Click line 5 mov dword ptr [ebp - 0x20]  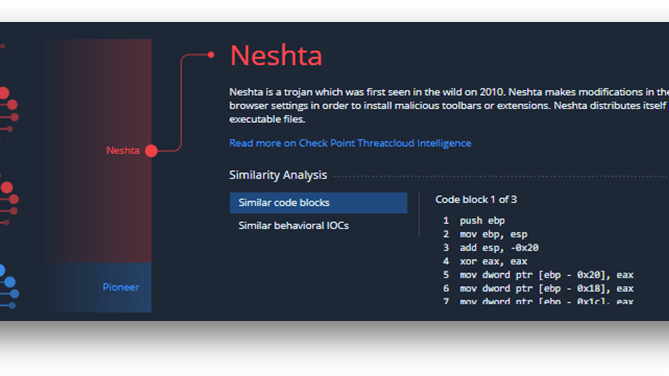pyautogui.click(x=538, y=275)
